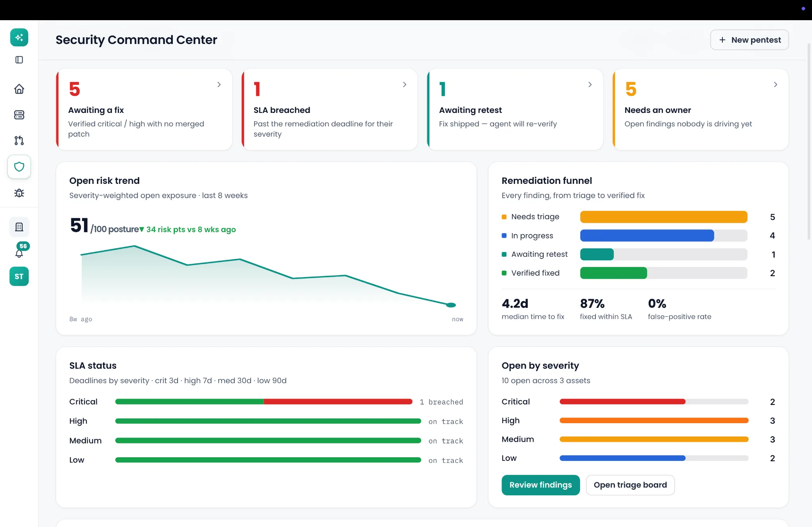
Task: Click the Low SLA green bar
Action: point(268,460)
